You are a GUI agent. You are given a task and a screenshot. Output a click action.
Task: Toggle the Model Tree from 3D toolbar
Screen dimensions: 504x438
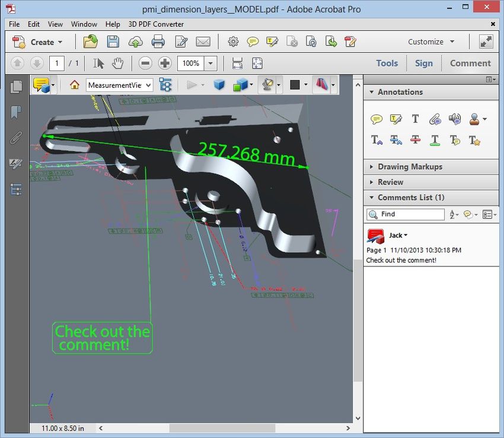tap(165, 85)
